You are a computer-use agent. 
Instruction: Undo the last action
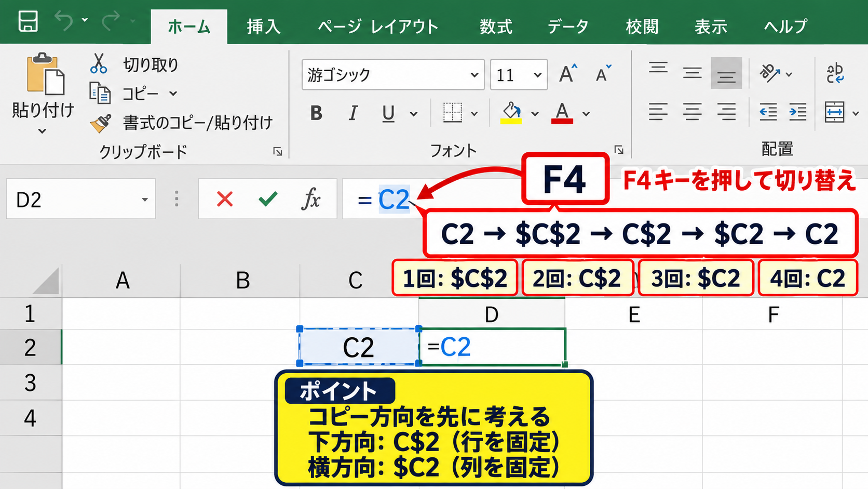click(64, 21)
